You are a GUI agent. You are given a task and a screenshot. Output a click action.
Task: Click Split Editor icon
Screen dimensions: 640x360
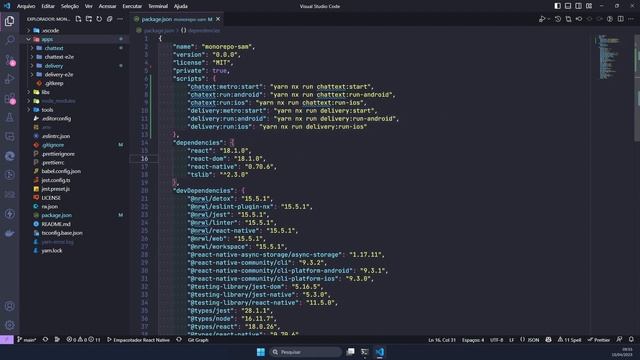(x=620, y=19)
